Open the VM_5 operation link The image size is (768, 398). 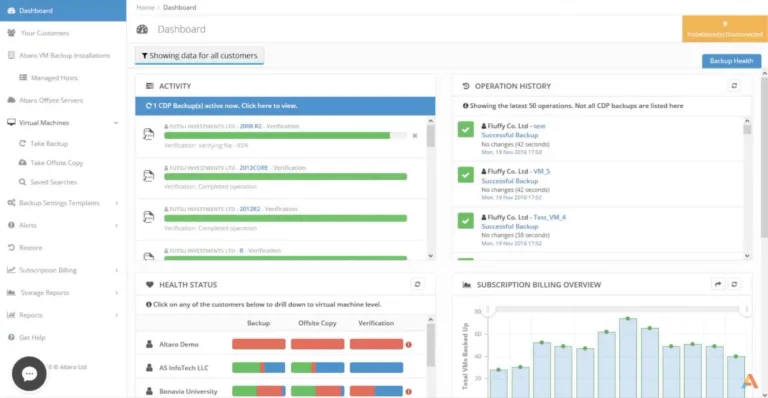541,171
